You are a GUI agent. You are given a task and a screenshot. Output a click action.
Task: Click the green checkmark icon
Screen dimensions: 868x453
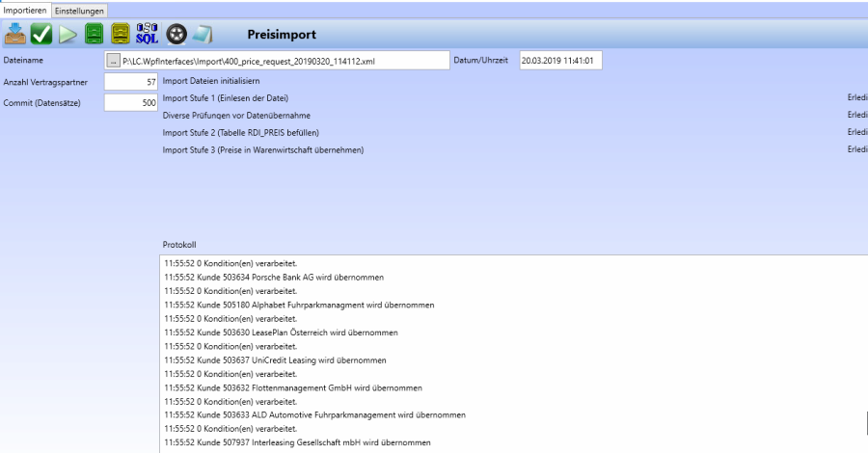(x=41, y=36)
